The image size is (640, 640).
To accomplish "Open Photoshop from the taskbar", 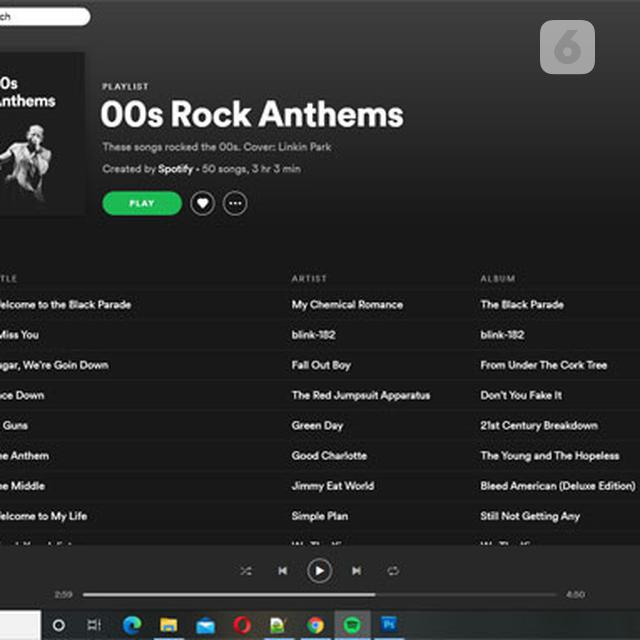I will (x=389, y=625).
